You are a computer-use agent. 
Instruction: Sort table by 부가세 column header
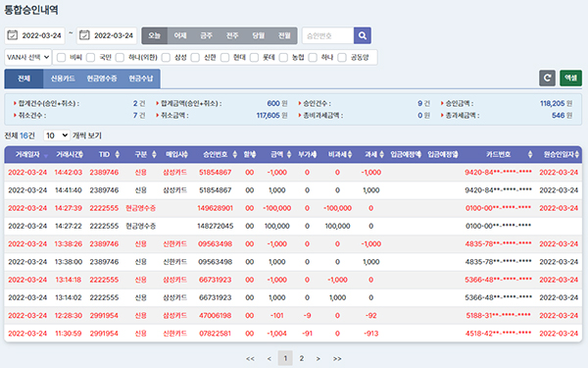307,154
